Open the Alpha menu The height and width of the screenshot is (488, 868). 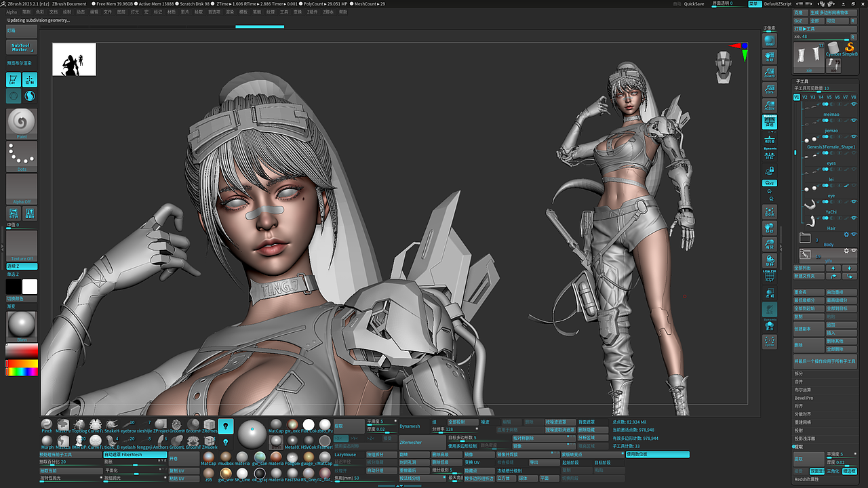click(x=12, y=12)
